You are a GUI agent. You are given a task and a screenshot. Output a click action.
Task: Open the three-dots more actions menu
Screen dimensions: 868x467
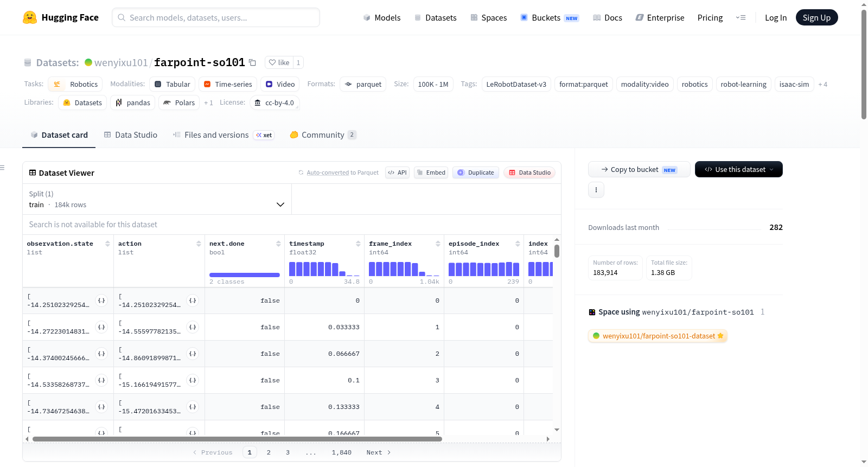pyautogui.click(x=596, y=190)
